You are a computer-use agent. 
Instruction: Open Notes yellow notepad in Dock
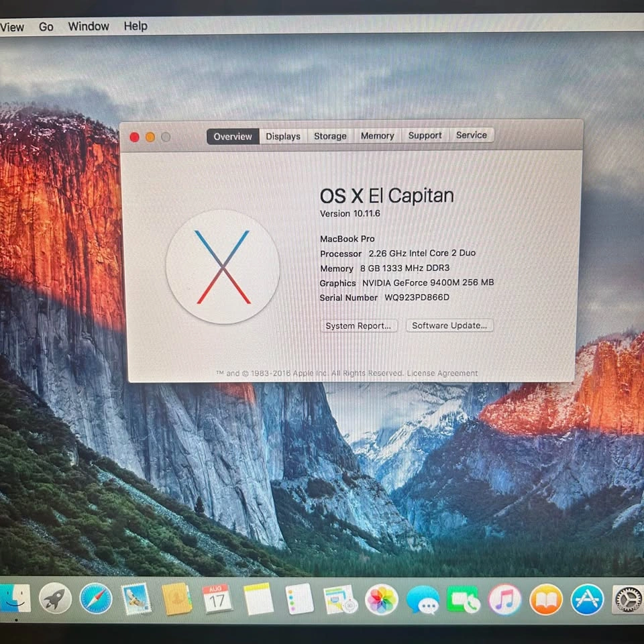pyautogui.click(x=258, y=599)
